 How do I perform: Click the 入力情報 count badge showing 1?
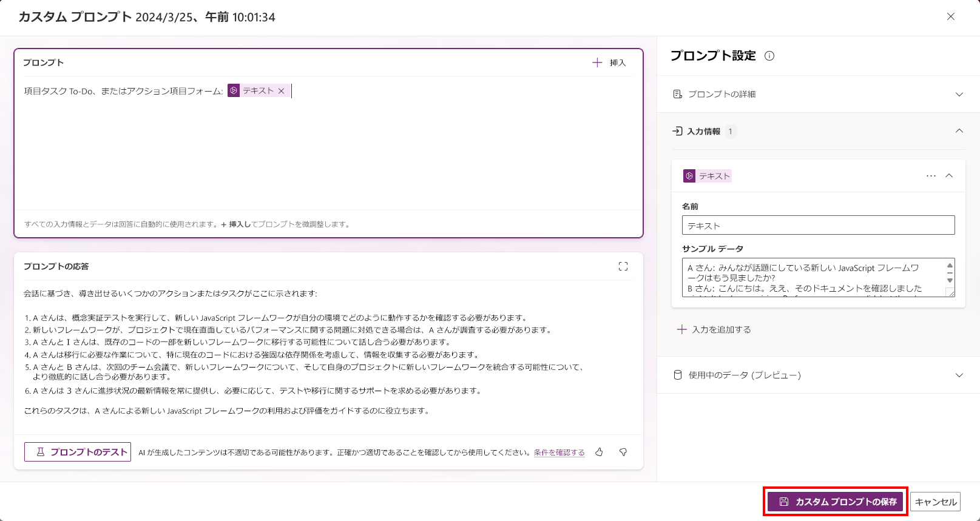click(731, 131)
